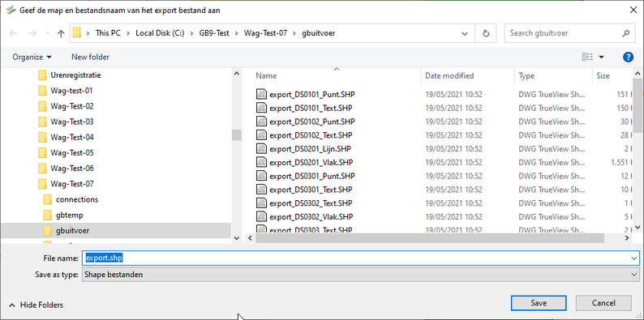Screen dimensions: 644x320
Task: Select file export_DS0102_Text.SHP
Action: pos(311,135)
